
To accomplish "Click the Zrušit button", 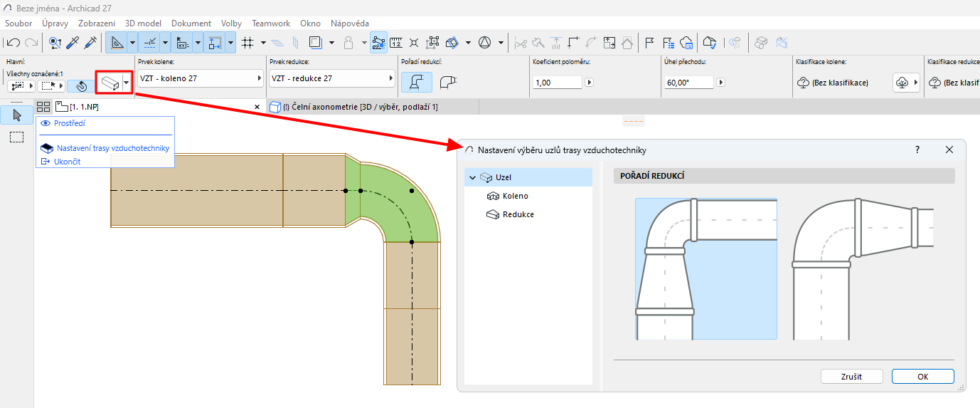I will pos(851,376).
